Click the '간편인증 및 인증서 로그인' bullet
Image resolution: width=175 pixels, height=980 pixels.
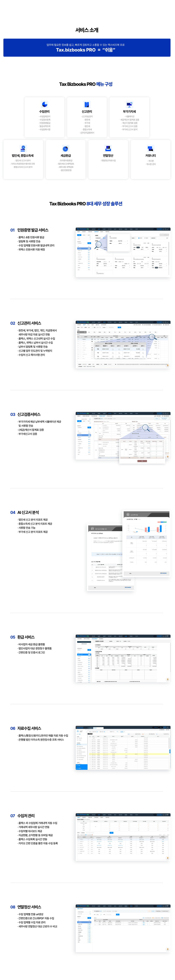point(31,652)
